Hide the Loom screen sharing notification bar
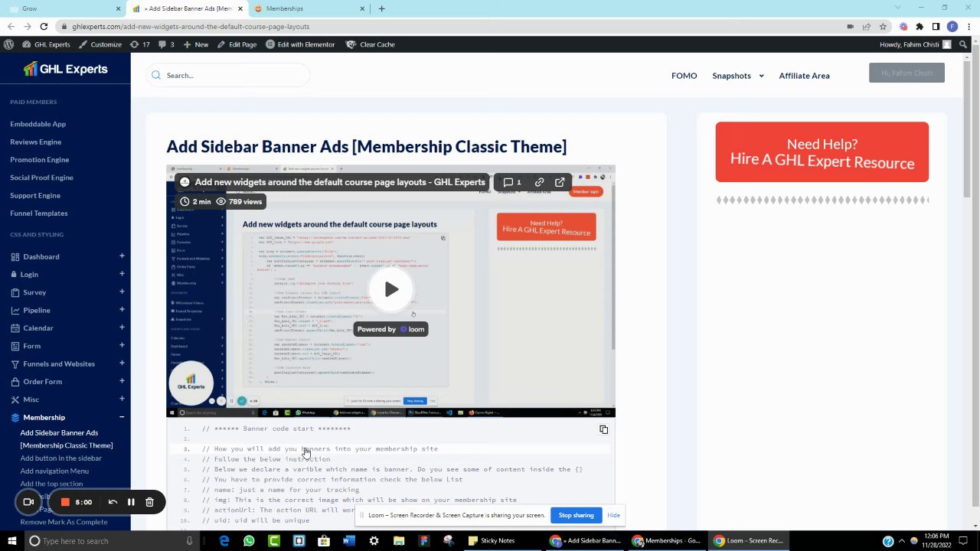The image size is (980, 551). coord(613,515)
